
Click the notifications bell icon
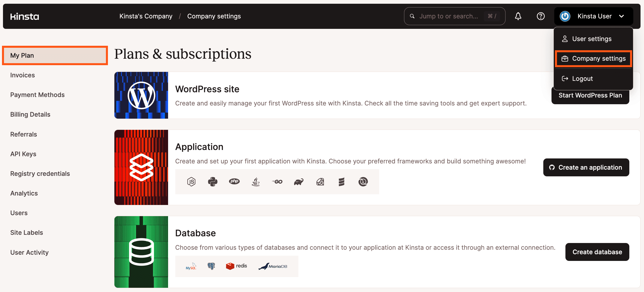tap(518, 16)
